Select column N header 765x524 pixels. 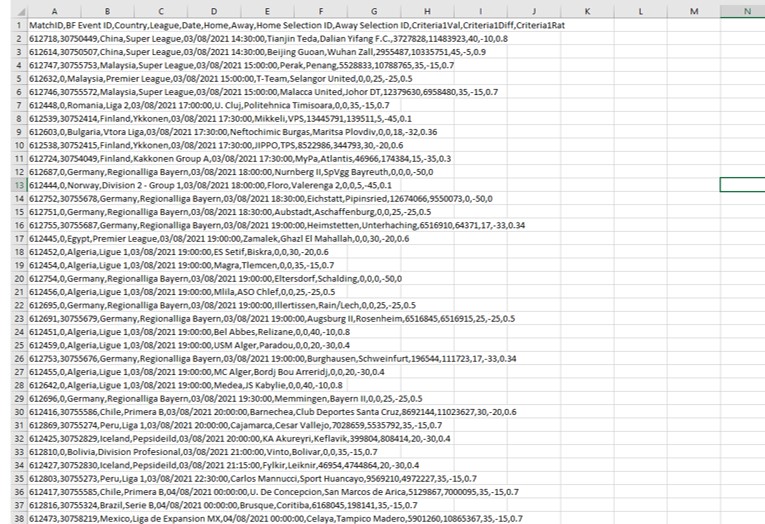[x=743, y=11]
